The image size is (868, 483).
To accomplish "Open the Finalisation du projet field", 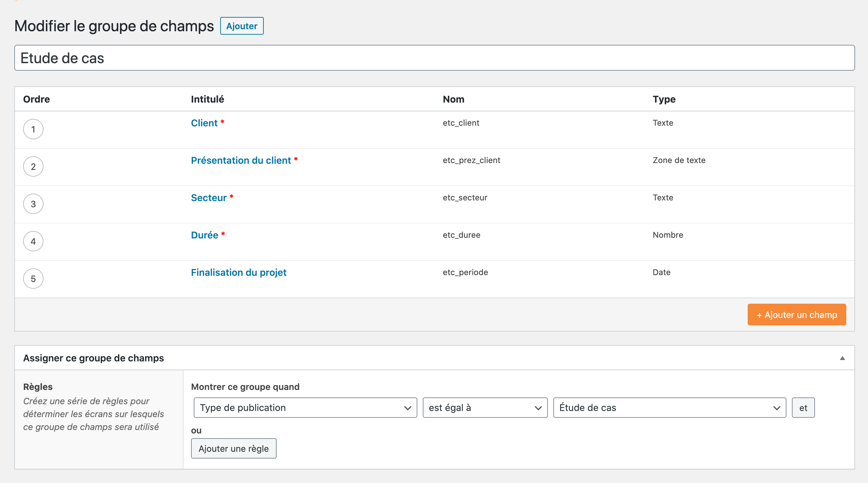I will tap(239, 272).
